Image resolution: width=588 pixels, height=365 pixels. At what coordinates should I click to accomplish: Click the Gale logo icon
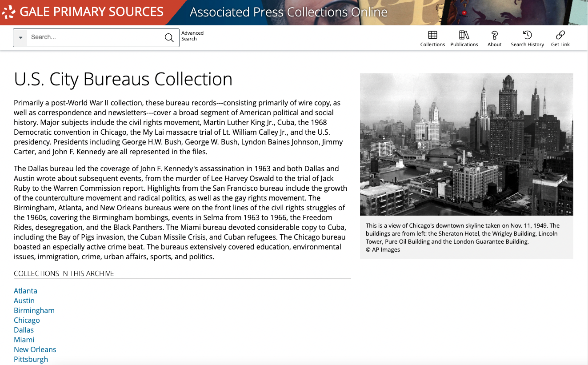[9, 12]
